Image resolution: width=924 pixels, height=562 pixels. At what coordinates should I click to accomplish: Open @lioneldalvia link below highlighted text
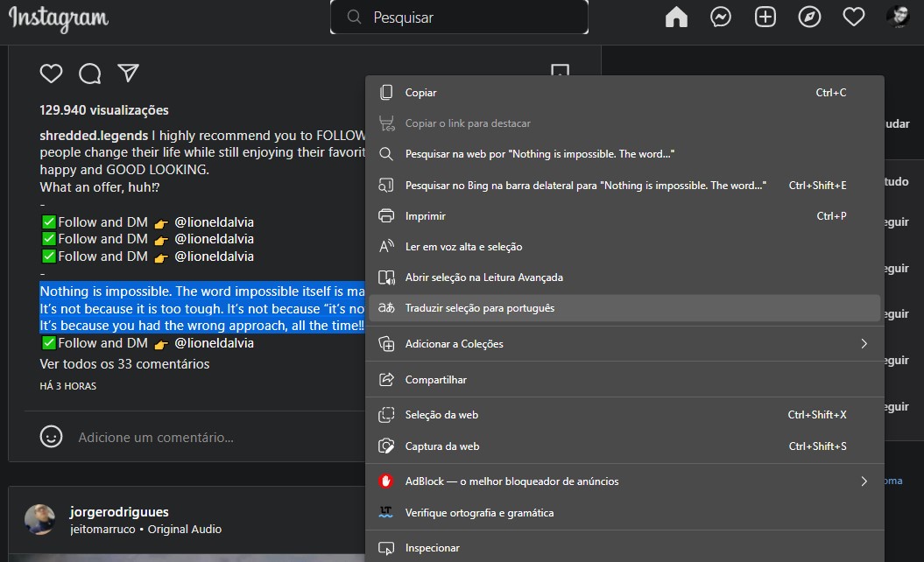214,343
